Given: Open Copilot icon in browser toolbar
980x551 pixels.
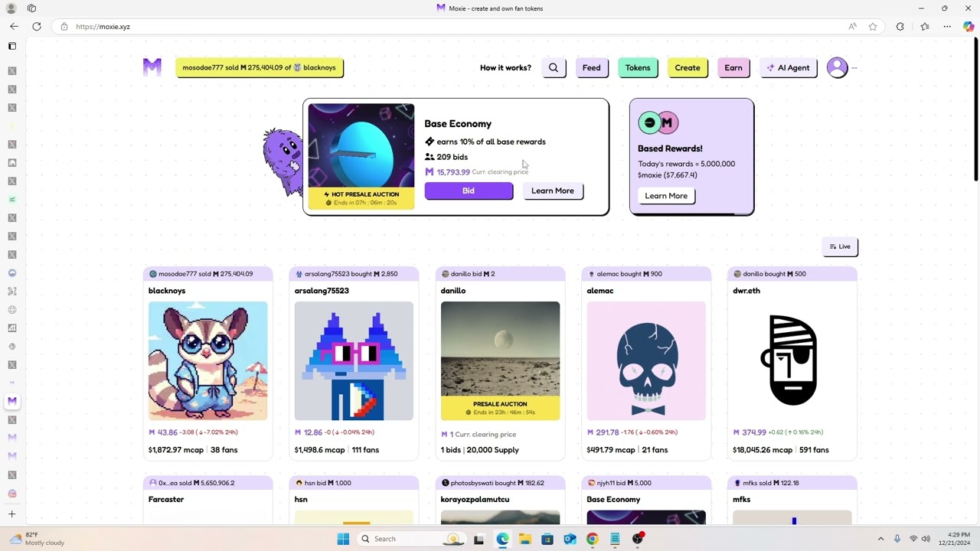Looking at the screenshot, I should pos(969,26).
